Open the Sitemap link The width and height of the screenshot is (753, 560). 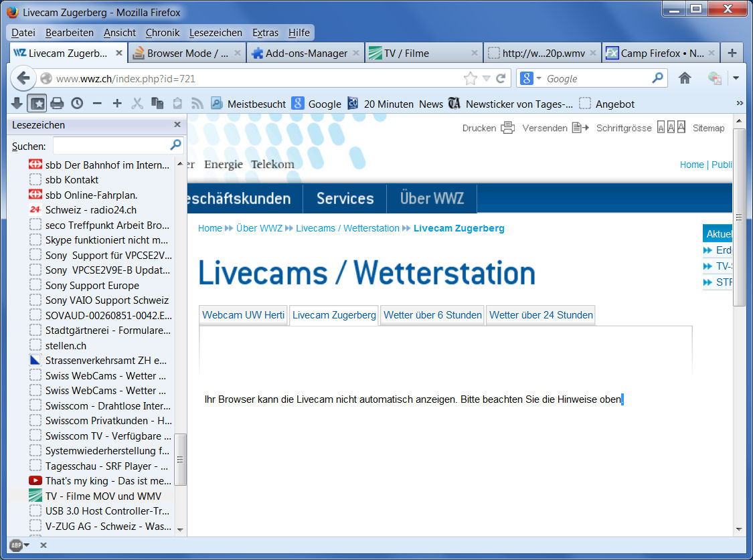click(x=708, y=128)
